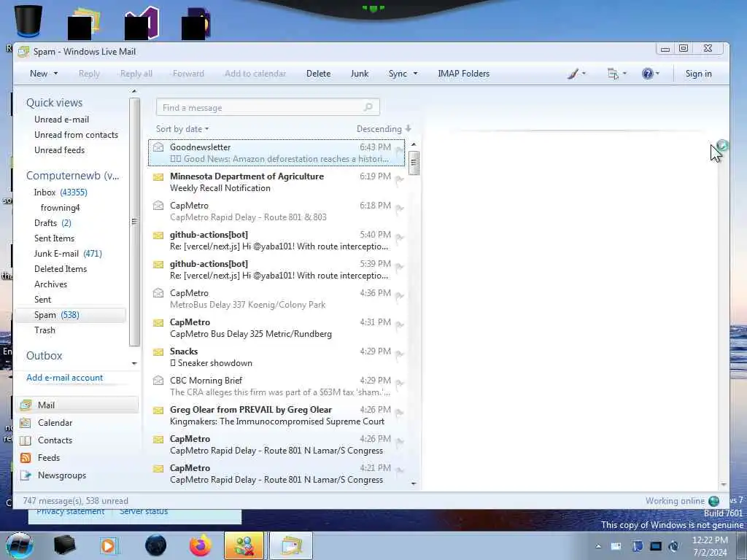Show hidden tray icons arrow
Viewport: 747px width, 560px height.
pos(598,546)
